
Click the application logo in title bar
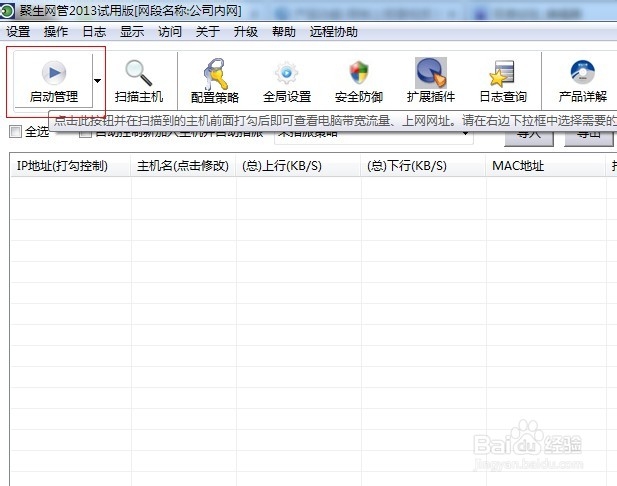(x=7, y=11)
